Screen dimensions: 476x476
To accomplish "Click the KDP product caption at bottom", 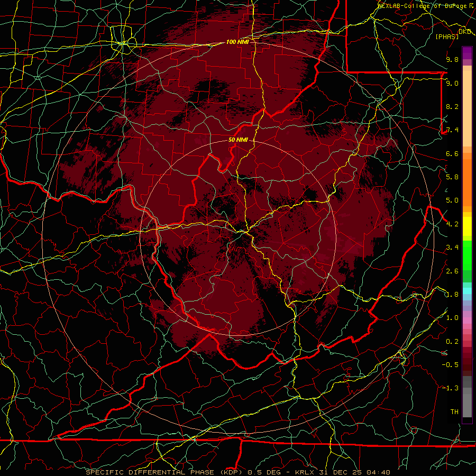I will click(x=237, y=472).
